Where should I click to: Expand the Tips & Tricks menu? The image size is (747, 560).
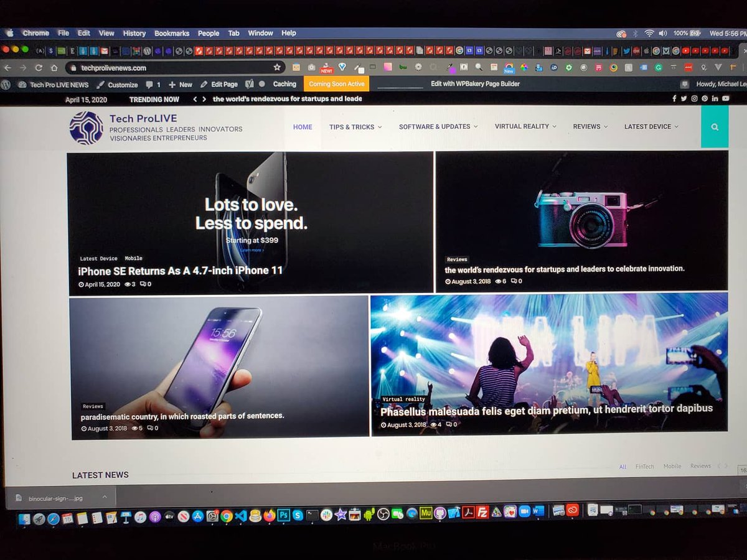(355, 127)
